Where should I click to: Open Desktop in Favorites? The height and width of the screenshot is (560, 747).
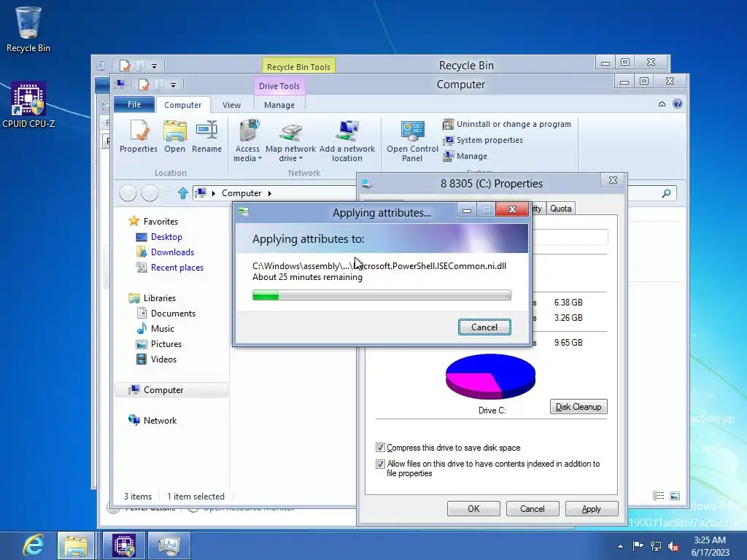pyautogui.click(x=158, y=237)
